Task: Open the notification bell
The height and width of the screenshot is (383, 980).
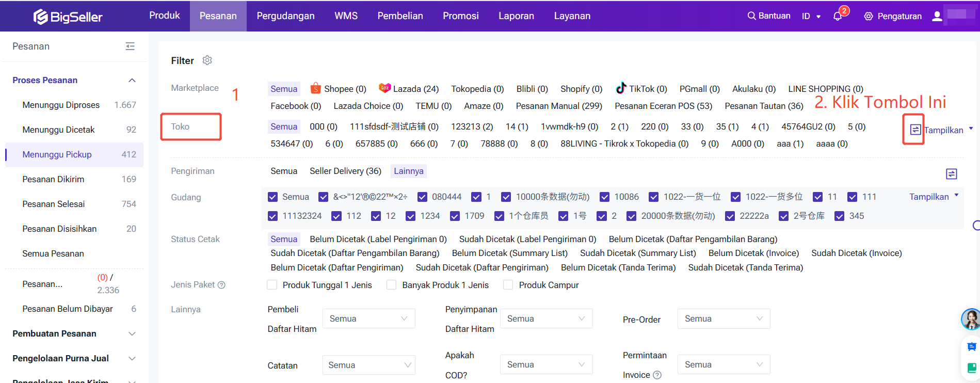Action: point(837,16)
